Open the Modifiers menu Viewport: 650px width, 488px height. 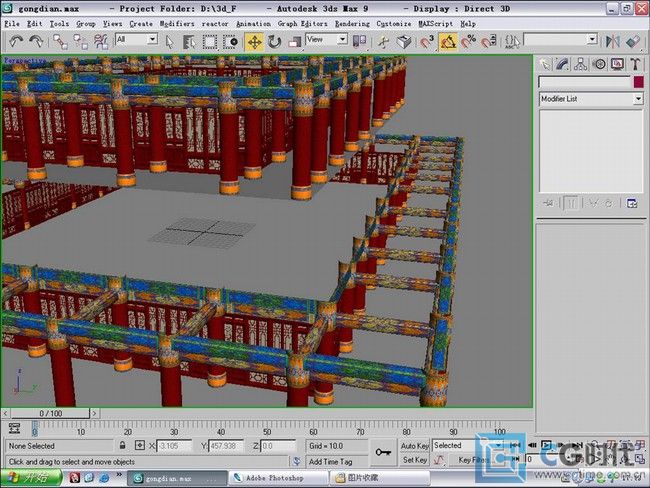[177, 24]
